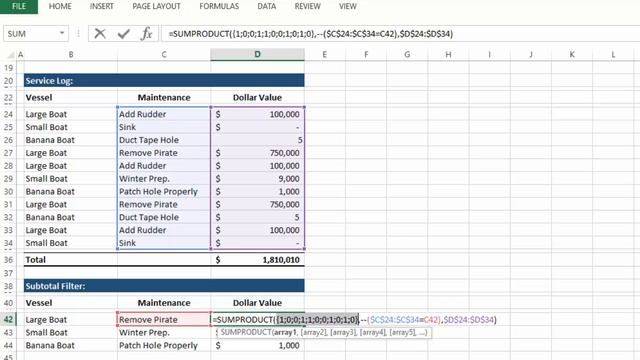Screen dimensions: 640x360
Task: Select Small Boat in row 43
Action: 71,333
